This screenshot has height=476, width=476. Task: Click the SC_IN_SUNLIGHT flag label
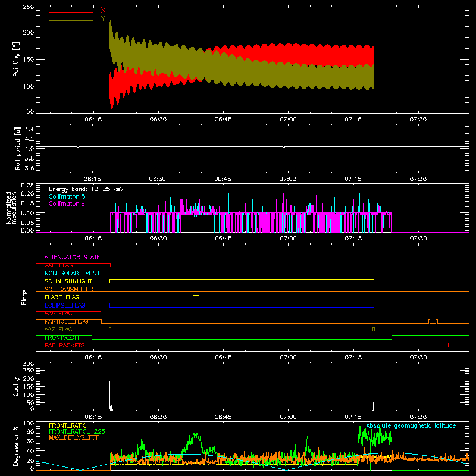click(x=68, y=281)
